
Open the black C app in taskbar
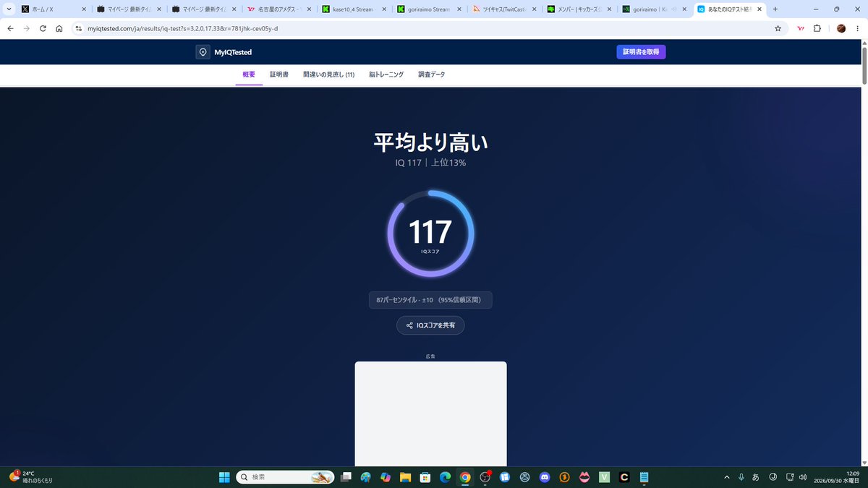(x=624, y=477)
